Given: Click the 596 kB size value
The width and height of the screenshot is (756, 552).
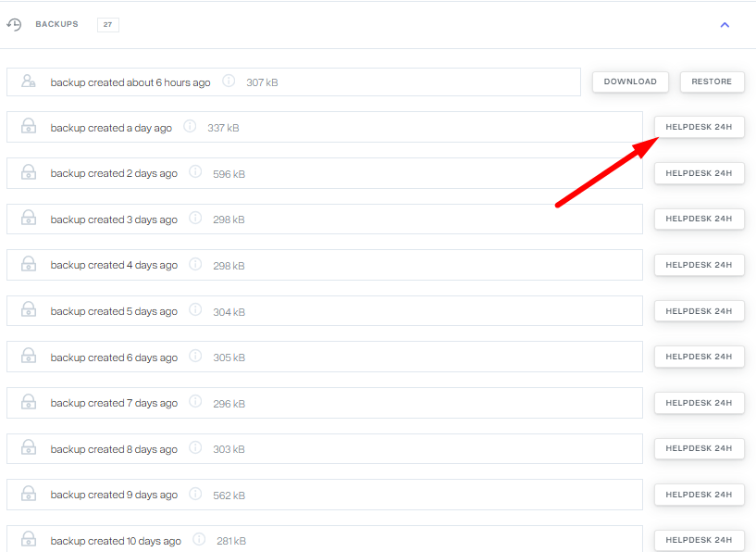Looking at the screenshot, I should coord(229,174).
